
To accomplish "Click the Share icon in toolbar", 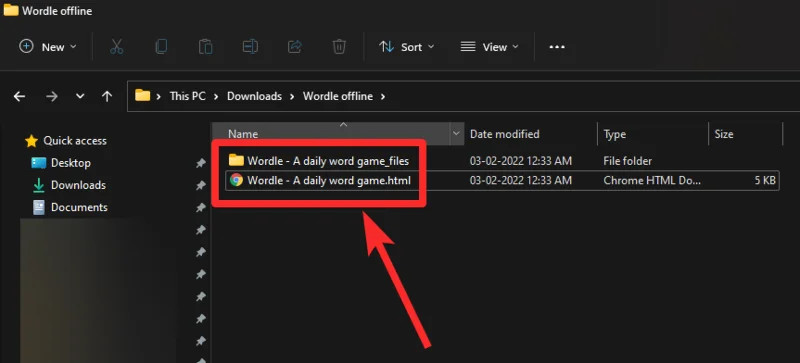I will (x=294, y=47).
